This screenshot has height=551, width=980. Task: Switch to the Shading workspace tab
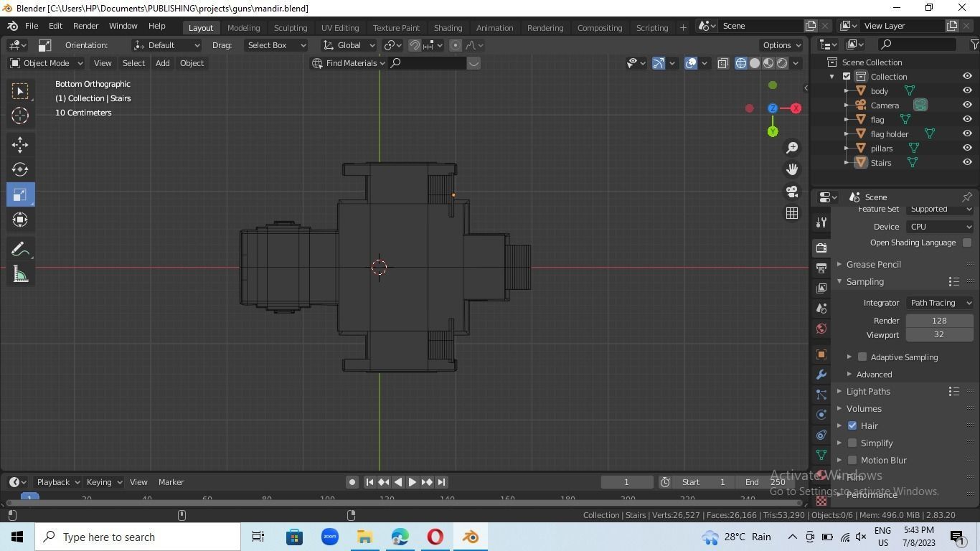[x=448, y=27]
